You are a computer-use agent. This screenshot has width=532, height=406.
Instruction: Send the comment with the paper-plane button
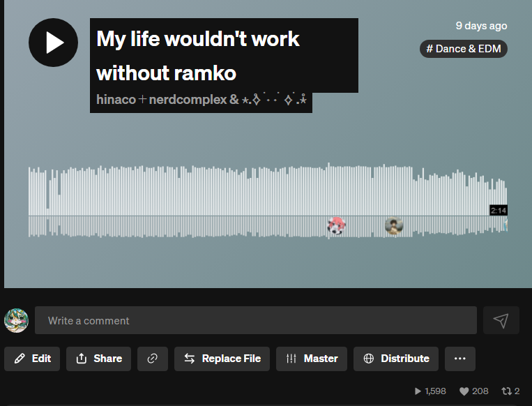pos(501,320)
